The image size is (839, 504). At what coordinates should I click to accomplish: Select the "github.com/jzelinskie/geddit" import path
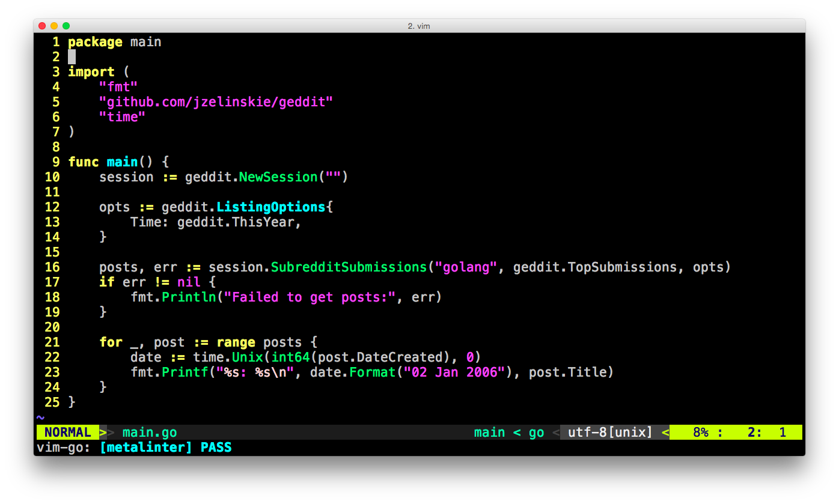[216, 102]
